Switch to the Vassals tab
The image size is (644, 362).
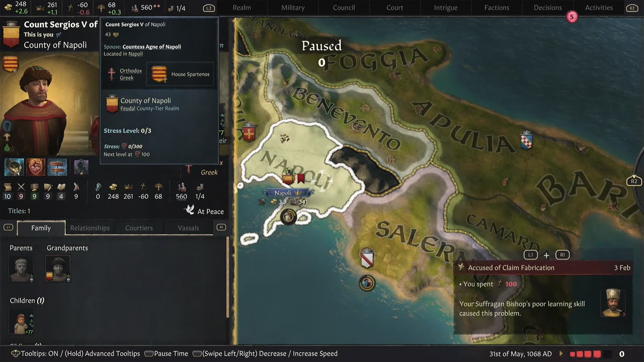click(x=188, y=228)
